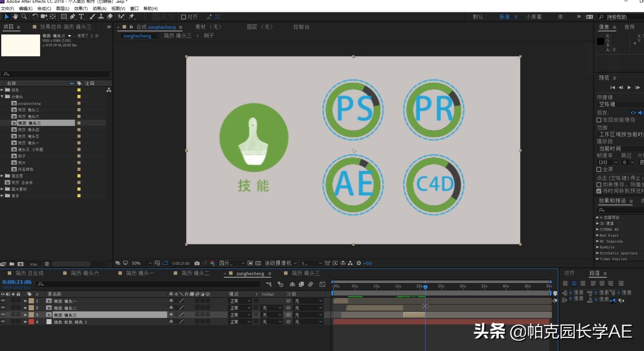Select the Zoom magnifier tool
644x351 pixels.
coord(24,17)
